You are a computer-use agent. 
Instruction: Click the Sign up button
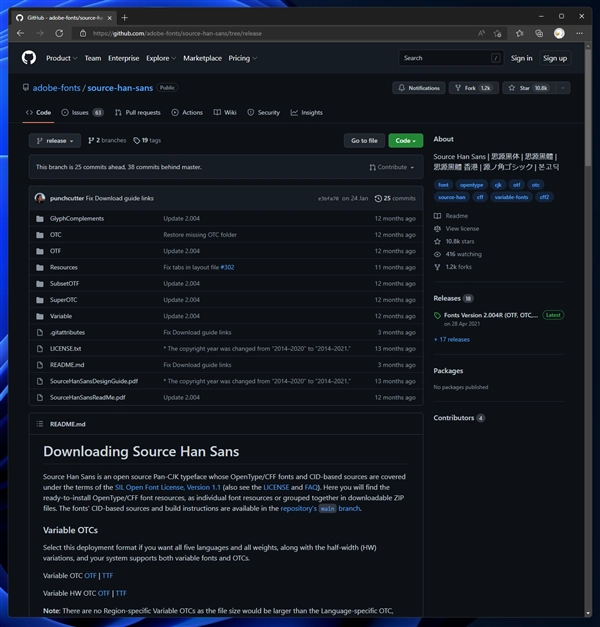[555, 58]
